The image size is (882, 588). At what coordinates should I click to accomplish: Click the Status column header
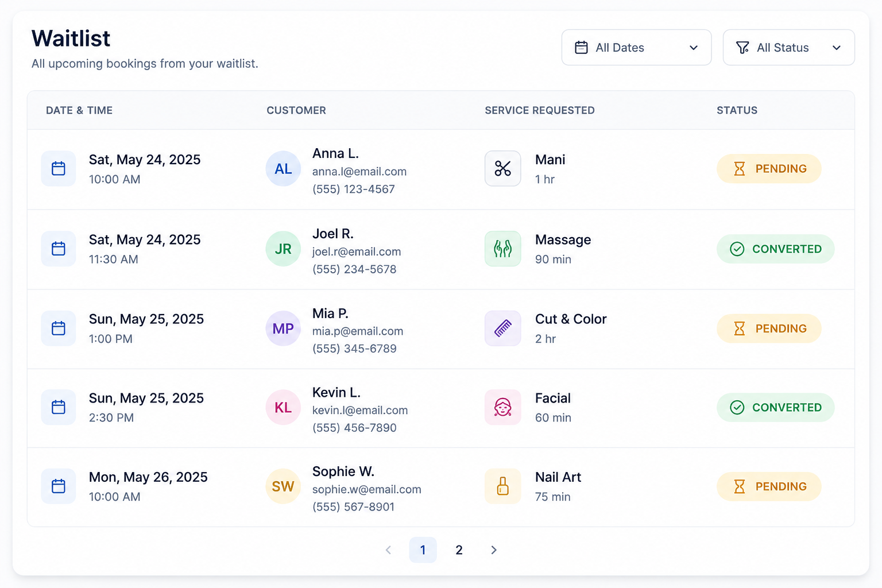(737, 110)
